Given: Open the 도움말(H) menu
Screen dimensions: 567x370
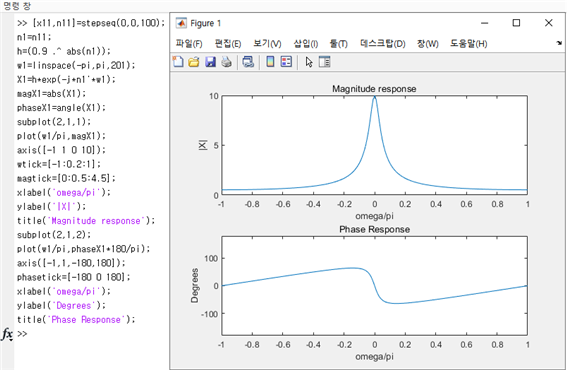Looking at the screenshot, I should click(x=468, y=44).
